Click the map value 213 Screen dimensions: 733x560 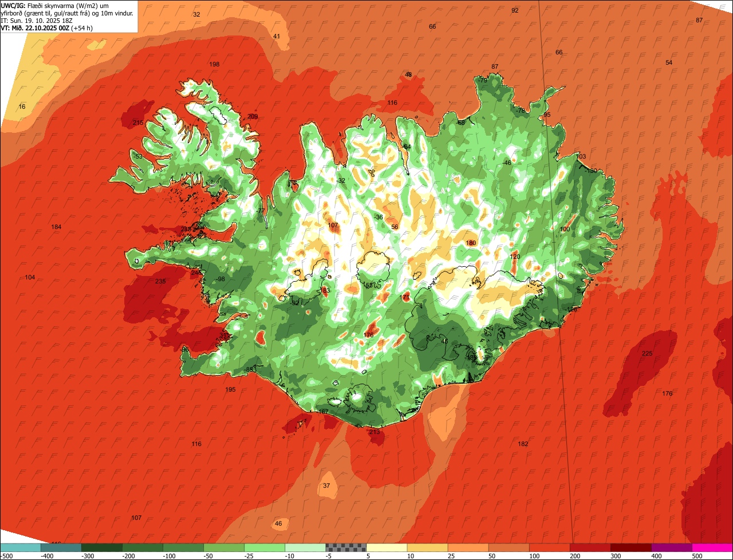click(x=375, y=432)
